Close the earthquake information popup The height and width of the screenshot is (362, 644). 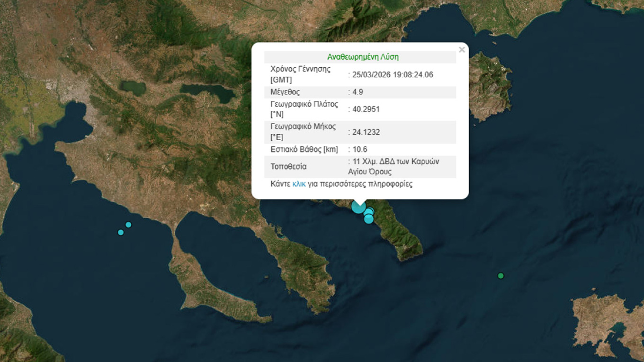coord(462,50)
